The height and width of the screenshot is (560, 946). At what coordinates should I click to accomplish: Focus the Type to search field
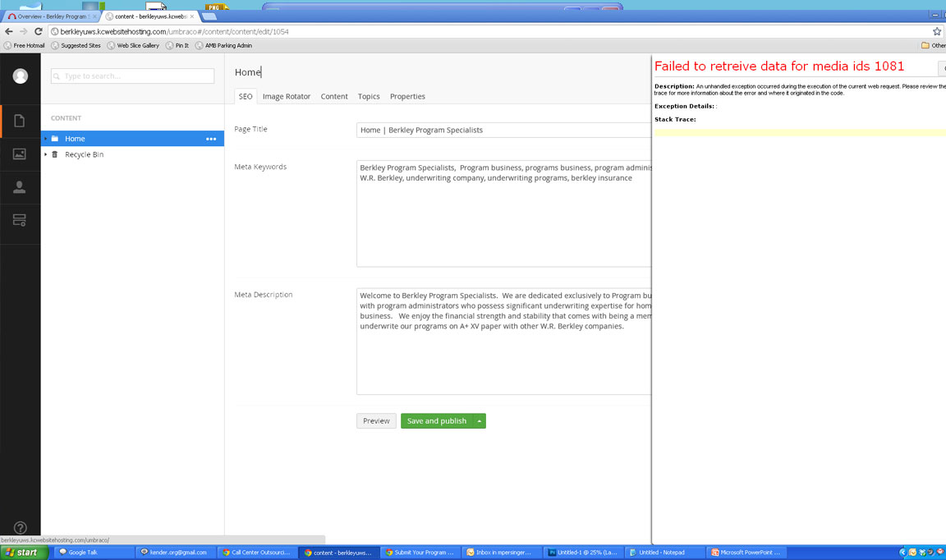[133, 76]
